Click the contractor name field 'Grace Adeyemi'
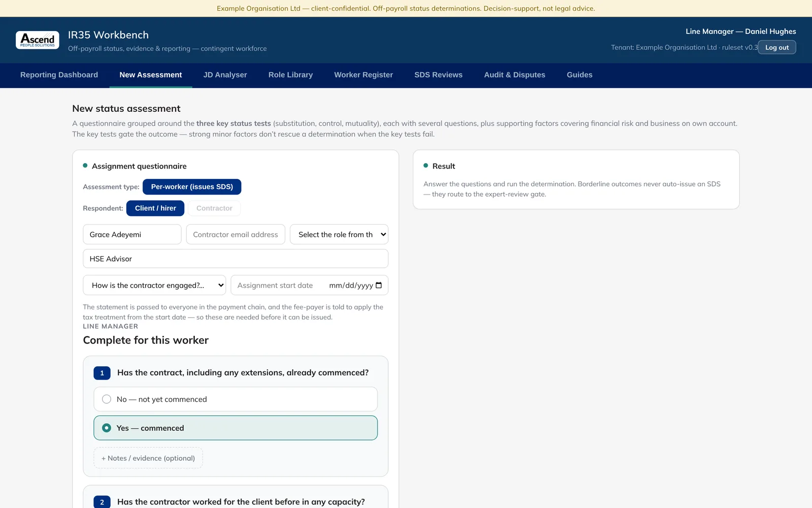 click(132, 235)
